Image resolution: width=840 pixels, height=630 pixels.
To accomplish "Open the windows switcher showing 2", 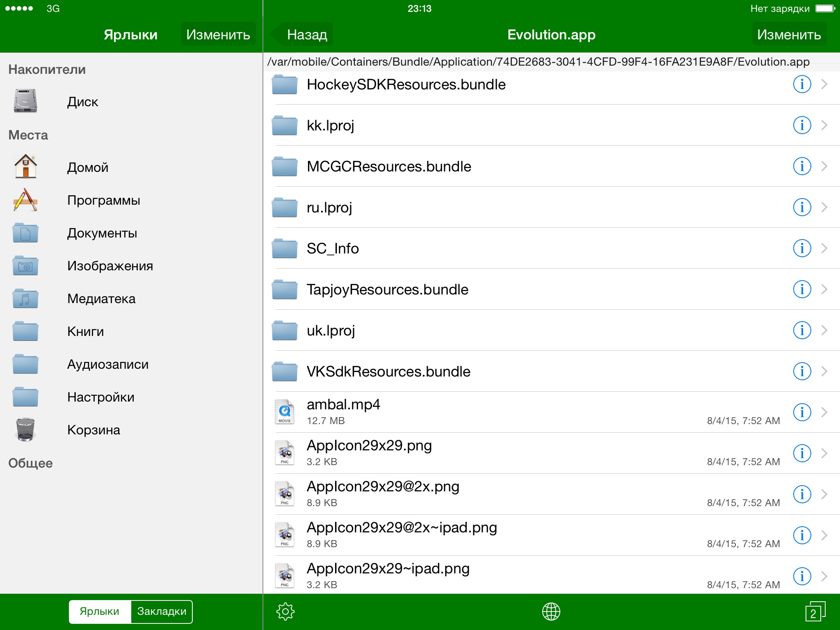I will click(x=815, y=612).
